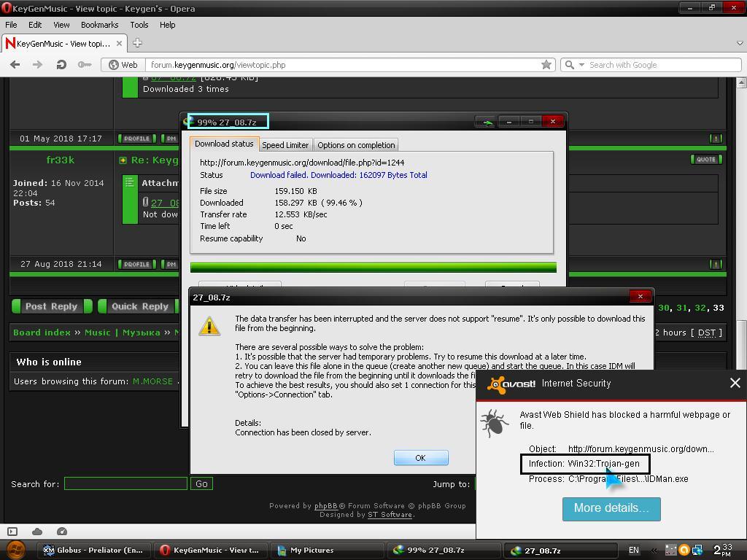Open the Music | Музыка breadcrumb link
Viewport: 747px width, 560px height.
(x=123, y=332)
